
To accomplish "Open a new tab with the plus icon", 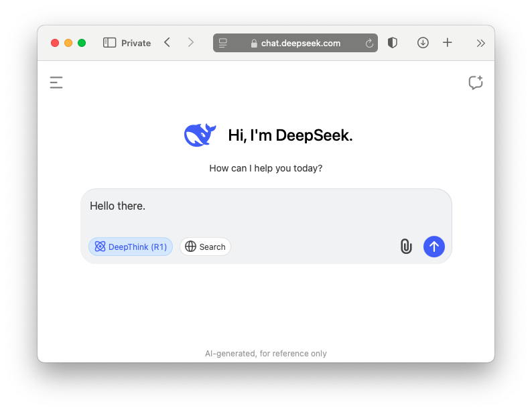I will (x=448, y=43).
